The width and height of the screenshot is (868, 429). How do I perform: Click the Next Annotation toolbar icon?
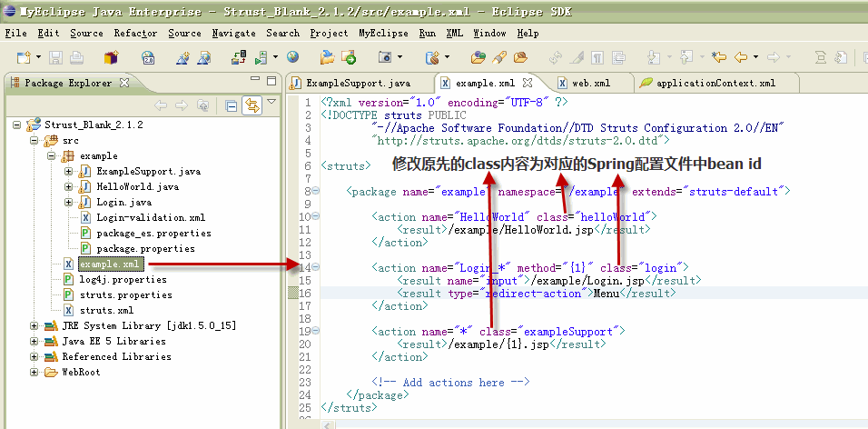coord(654,57)
